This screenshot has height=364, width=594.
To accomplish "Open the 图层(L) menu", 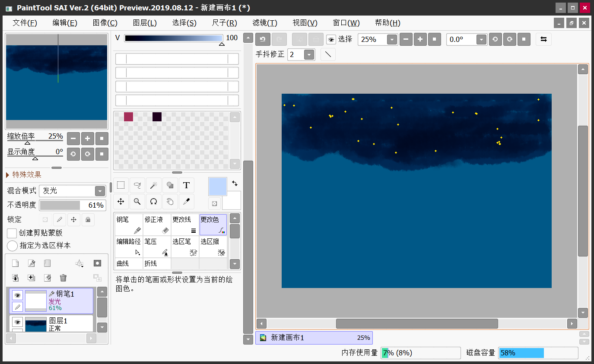I will 145,23.
